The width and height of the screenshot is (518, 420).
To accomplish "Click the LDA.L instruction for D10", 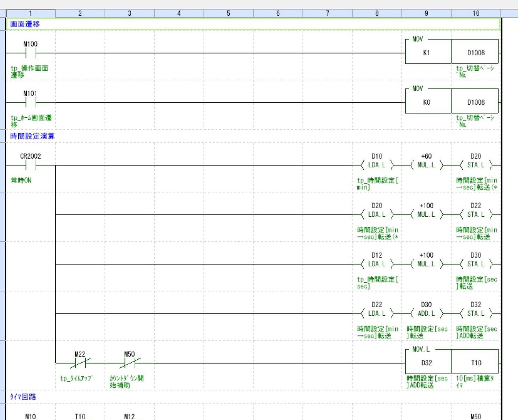I will click(x=377, y=165).
